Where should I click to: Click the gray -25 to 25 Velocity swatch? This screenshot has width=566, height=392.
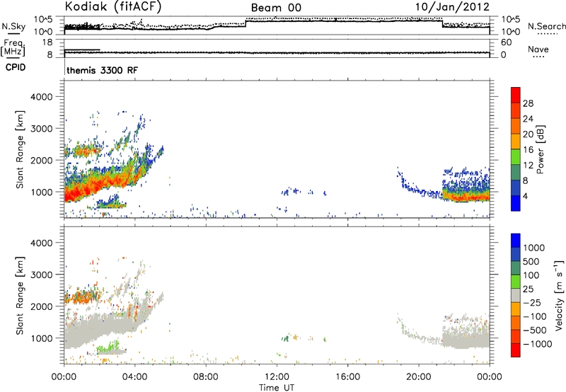516,295
